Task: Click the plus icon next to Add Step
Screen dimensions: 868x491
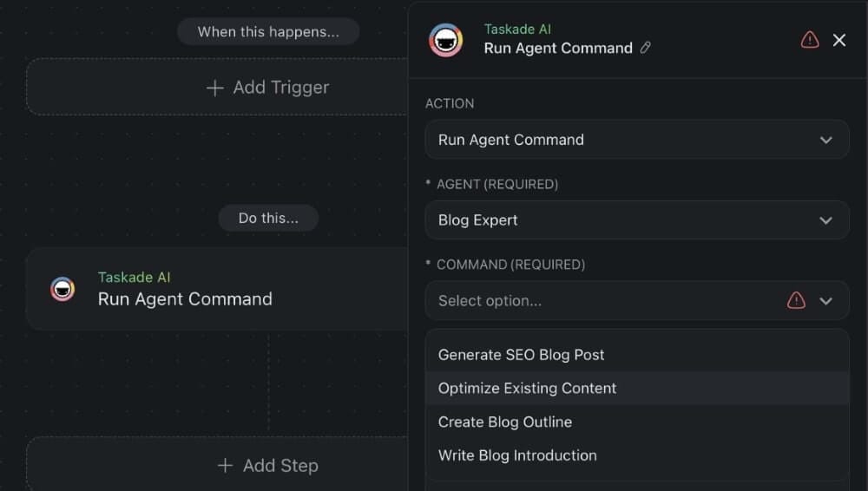Action: [225, 466]
